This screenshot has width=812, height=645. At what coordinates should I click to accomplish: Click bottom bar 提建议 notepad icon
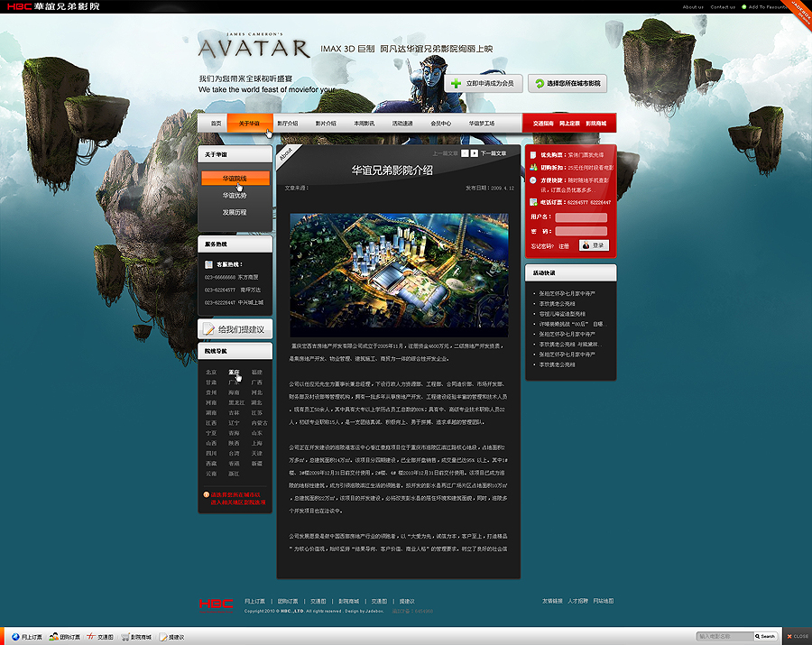pos(163,637)
